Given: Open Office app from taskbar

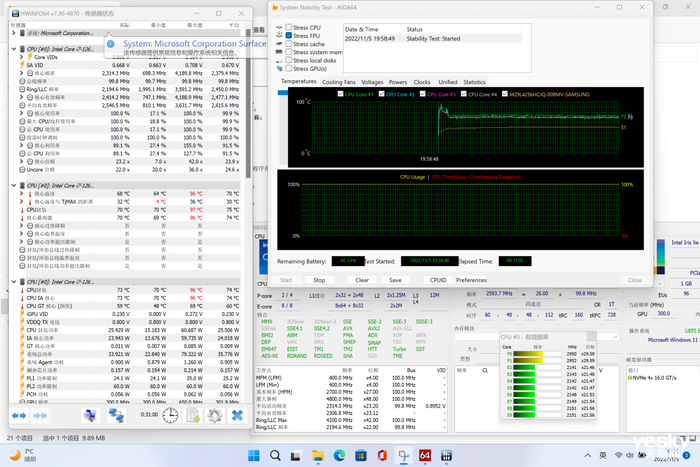Looking at the screenshot, I should (x=382, y=455).
